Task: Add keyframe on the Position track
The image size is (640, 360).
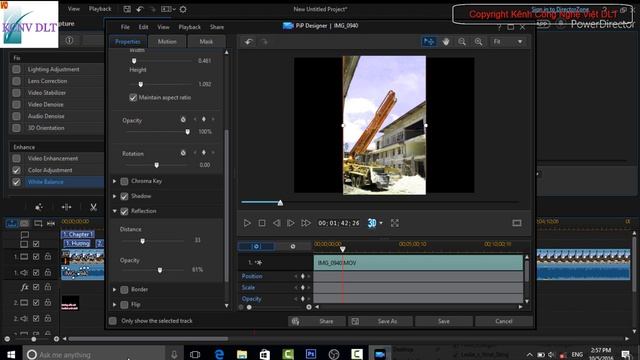Action: 302,276
